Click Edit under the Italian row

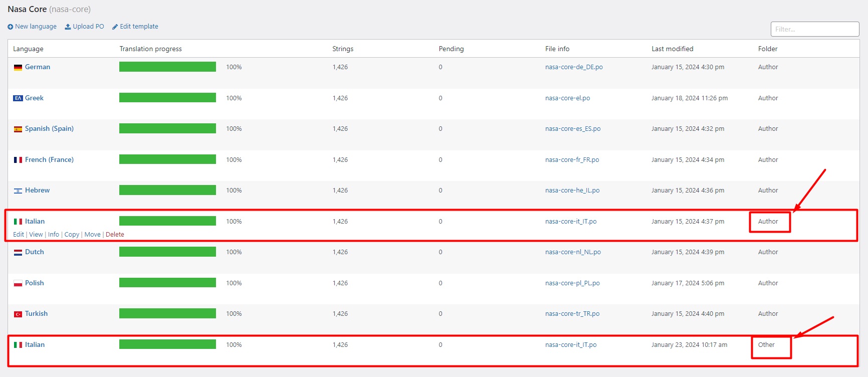click(18, 235)
